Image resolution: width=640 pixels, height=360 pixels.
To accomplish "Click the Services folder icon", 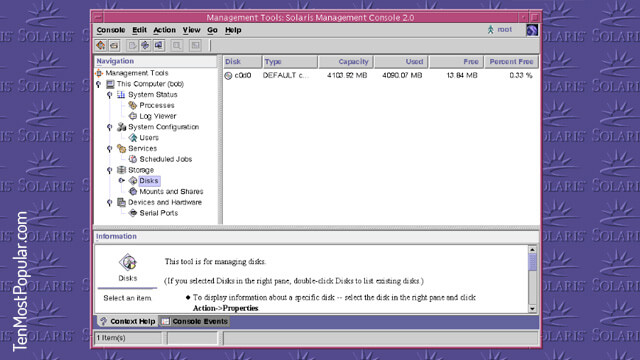I will pyautogui.click(x=121, y=149).
